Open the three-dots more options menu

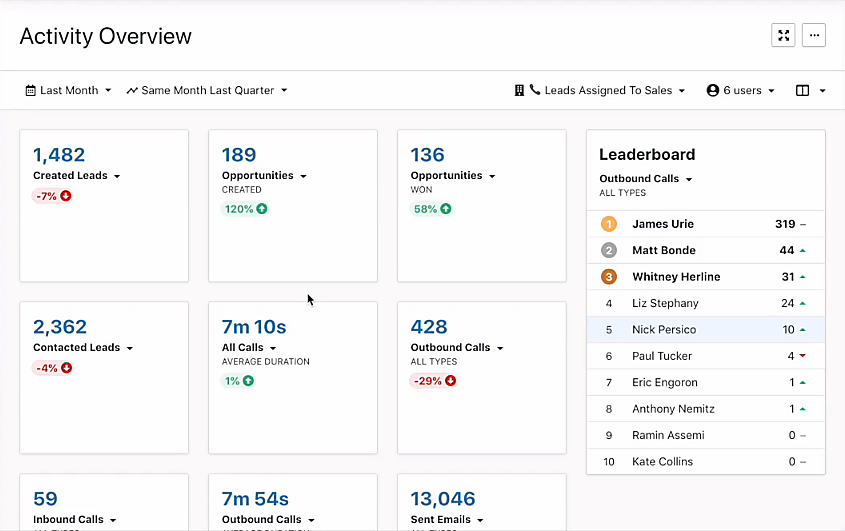tap(814, 36)
